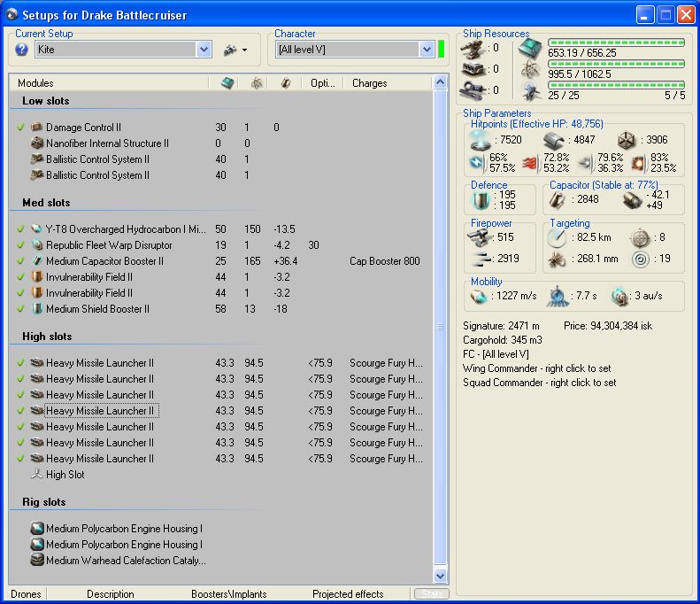The height and width of the screenshot is (604, 700).
Task: Click the Medium Shield Booster II icon
Action: pyautogui.click(x=36, y=309)
